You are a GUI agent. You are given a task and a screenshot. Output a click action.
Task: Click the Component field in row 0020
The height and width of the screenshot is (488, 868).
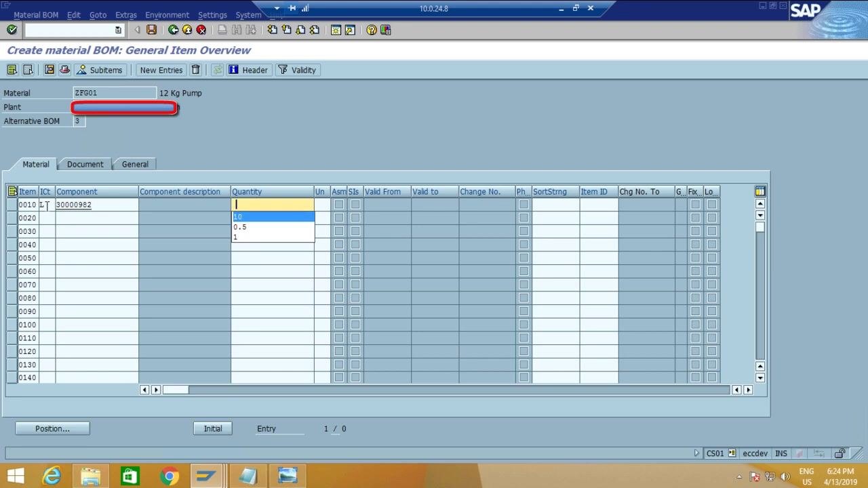[97, 218]
